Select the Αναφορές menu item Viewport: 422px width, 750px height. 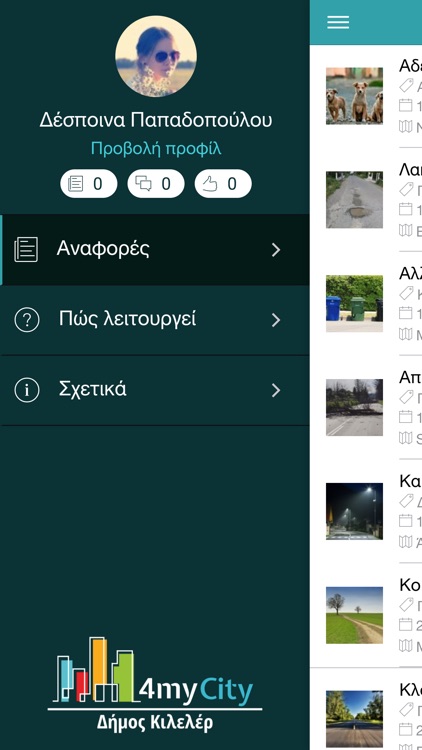(155, 250)
